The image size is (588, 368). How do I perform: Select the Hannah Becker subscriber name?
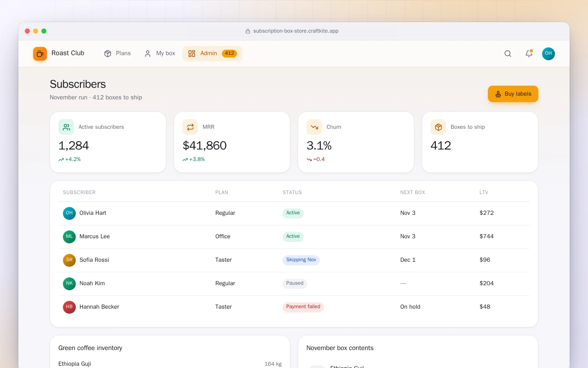pyautogui.click(x=99, y=307)
